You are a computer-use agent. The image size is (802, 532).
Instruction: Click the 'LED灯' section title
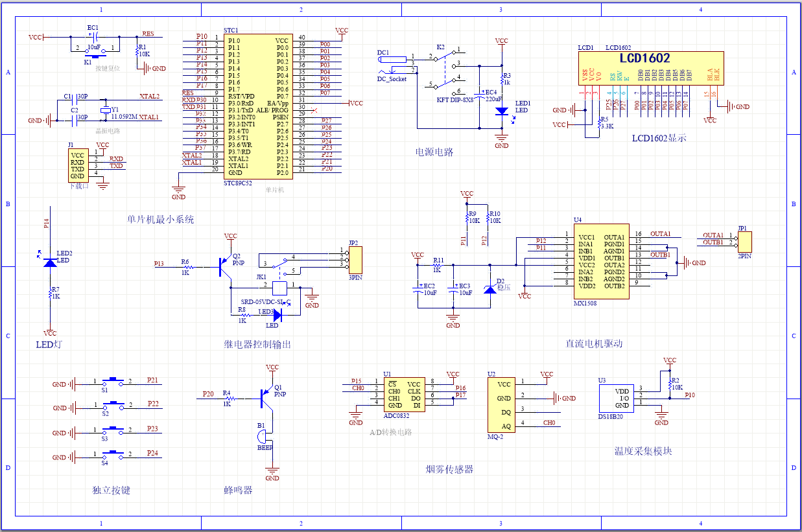[x=49, y=344]
